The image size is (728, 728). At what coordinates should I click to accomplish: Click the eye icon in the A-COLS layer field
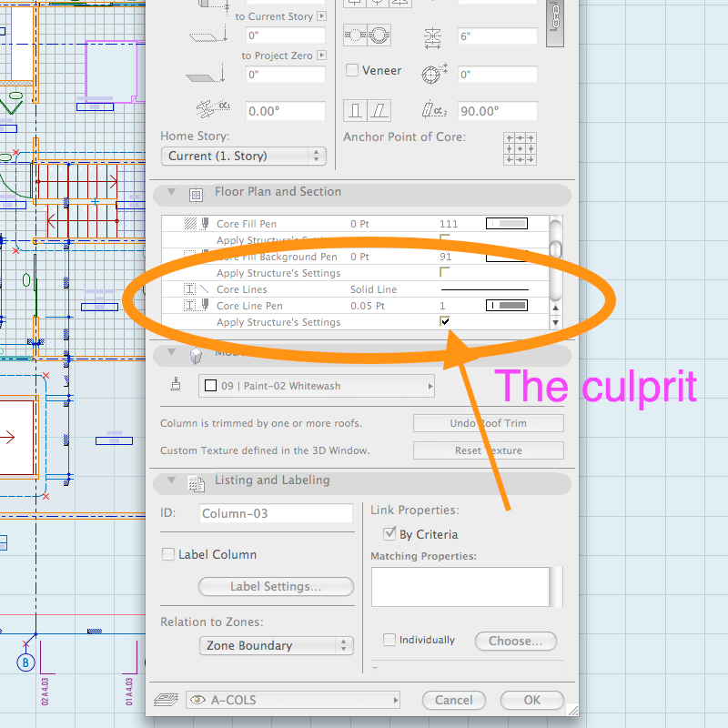pyautogui.click(x=197, y=700)
